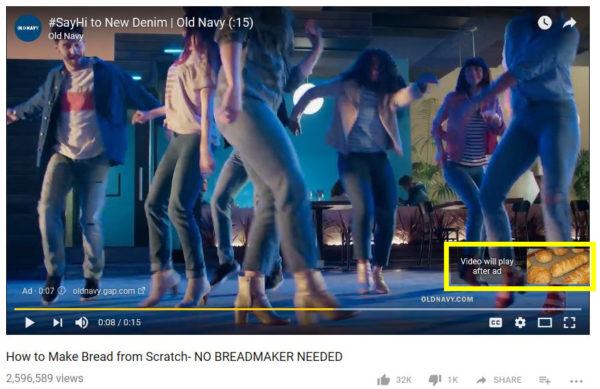Open the Old Navy channel avatar

coord(28,28)
